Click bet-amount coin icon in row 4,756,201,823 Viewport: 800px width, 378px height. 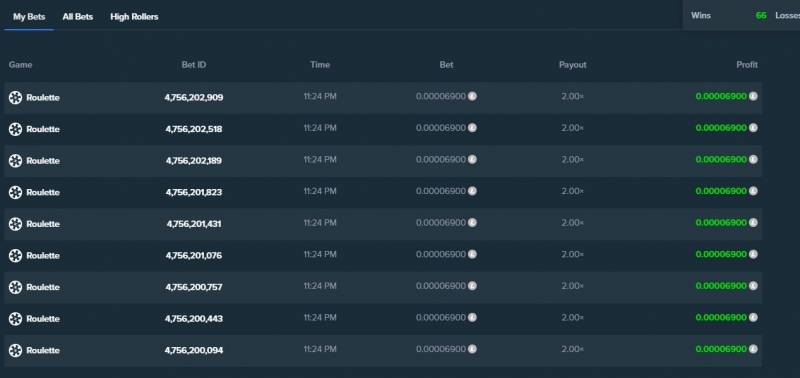pos(472,191)
